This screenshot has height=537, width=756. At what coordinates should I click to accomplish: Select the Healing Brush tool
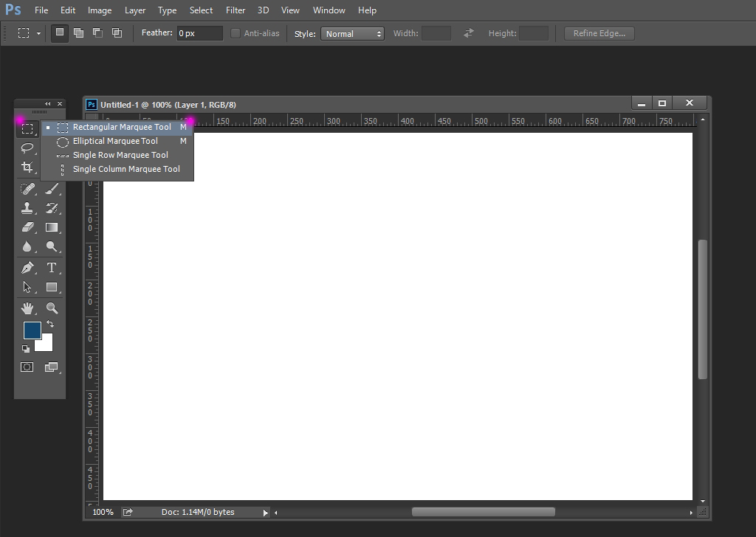point(27,189)
